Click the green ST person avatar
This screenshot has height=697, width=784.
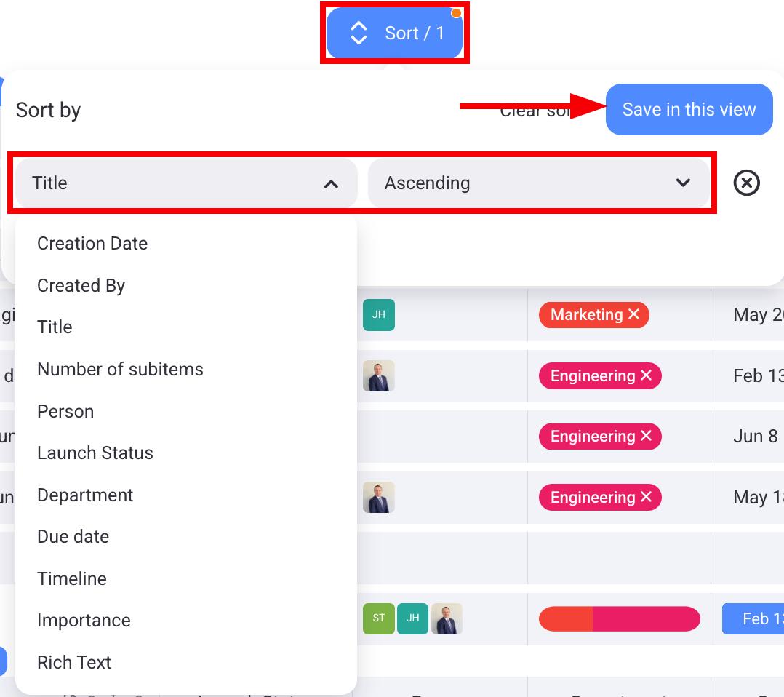378,618
